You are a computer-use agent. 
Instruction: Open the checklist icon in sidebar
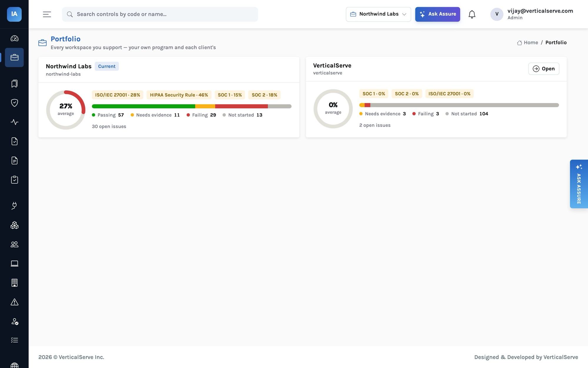(14, 340)
